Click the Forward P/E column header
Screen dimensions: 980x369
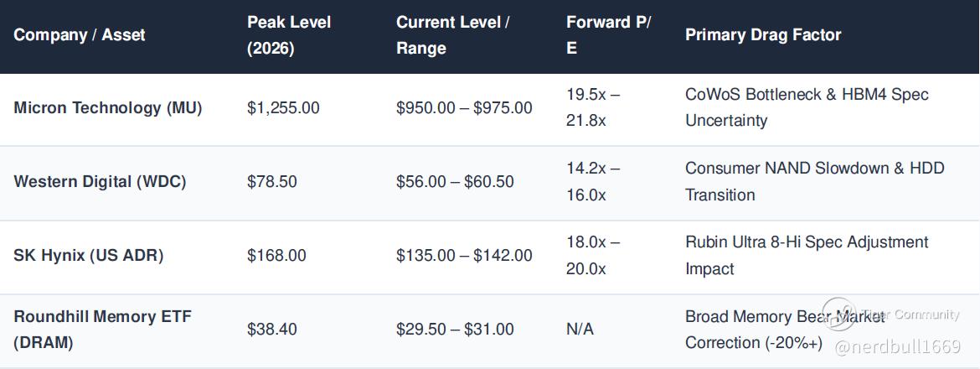pyautogui.click(x=609, y=35)
